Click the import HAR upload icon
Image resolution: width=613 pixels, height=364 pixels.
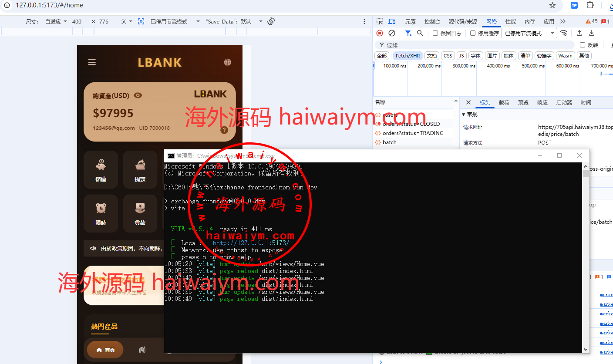point(579,33)
